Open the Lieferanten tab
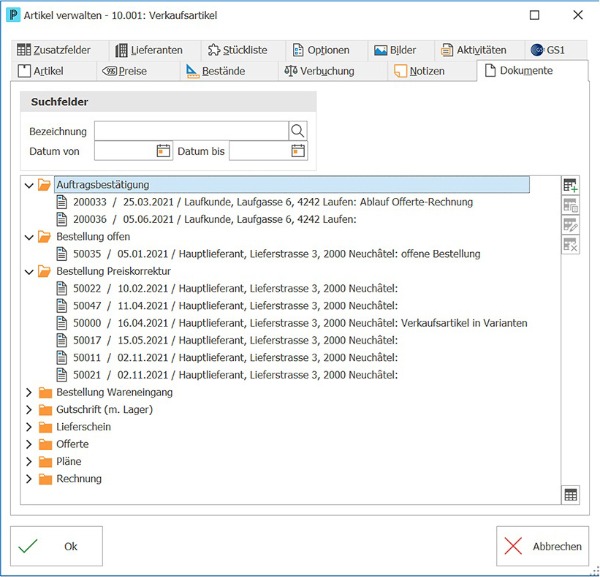The image size is (600, 577). point(155,50)
